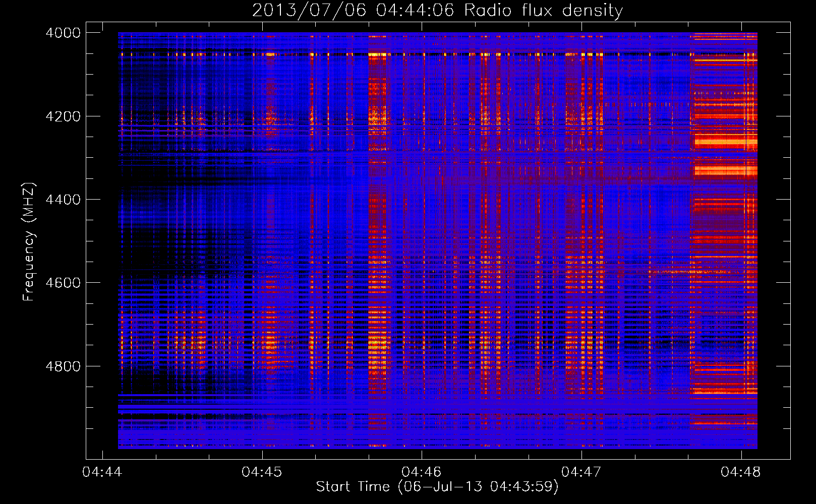Click the 04:44 time tick label
Viewport: 816px width, 504px height.
tap(102, 472)
